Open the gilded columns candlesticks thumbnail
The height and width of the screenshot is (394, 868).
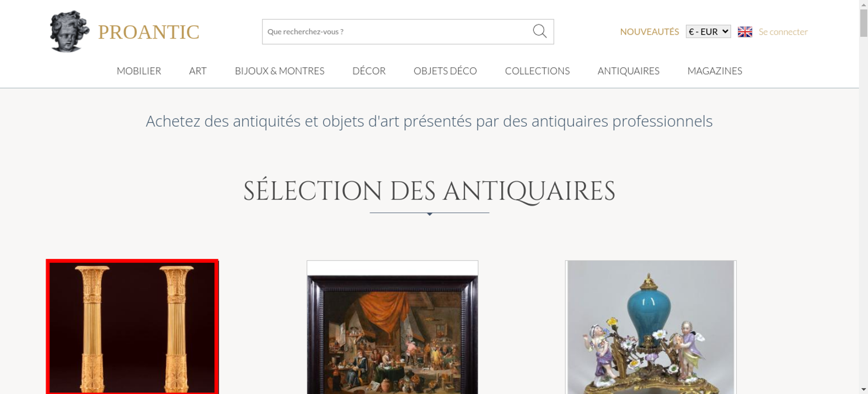click(x=132, y=327)
